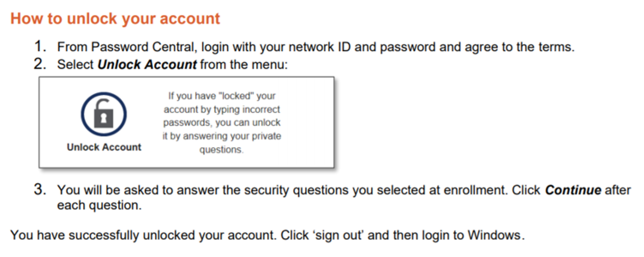Image resolution: width=644 pixels, height=257 pixels.
Task: Click the step number 3 marker
Action: 40,190
